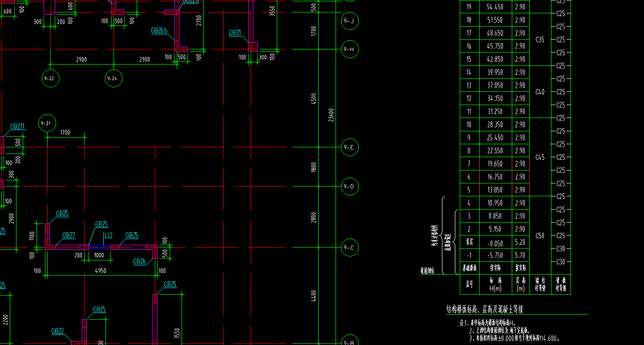Click elevation cell 37.050 in the table

coord(495,85)
